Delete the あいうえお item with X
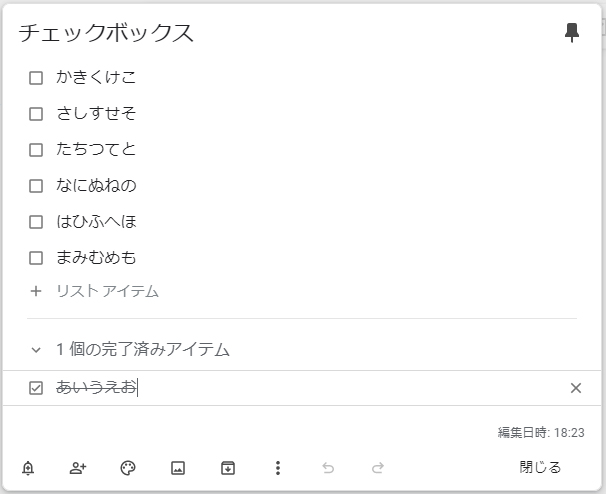 pos(576,388)
